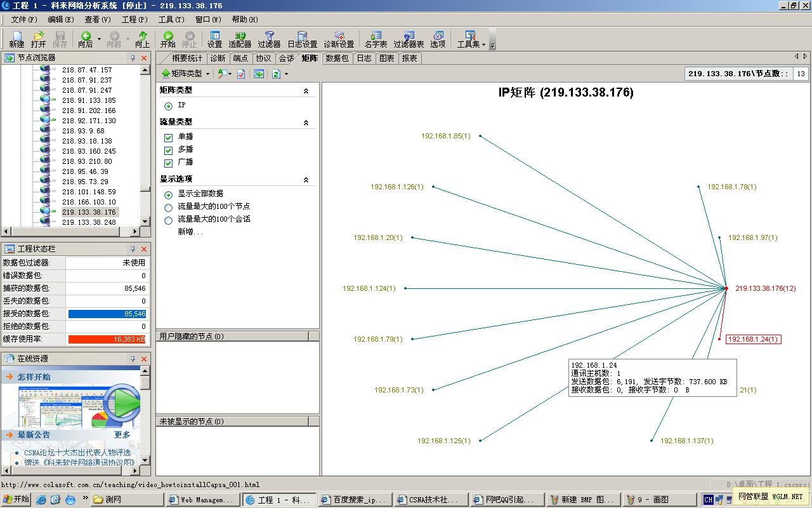Open the 诊断设置 diagnosis settings icon

pyautogui.click(x=339, y=39)
